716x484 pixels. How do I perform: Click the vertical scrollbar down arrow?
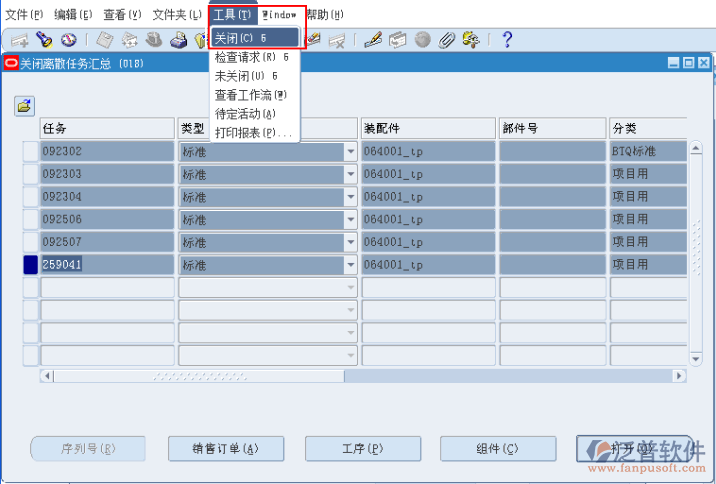point(695,358)
